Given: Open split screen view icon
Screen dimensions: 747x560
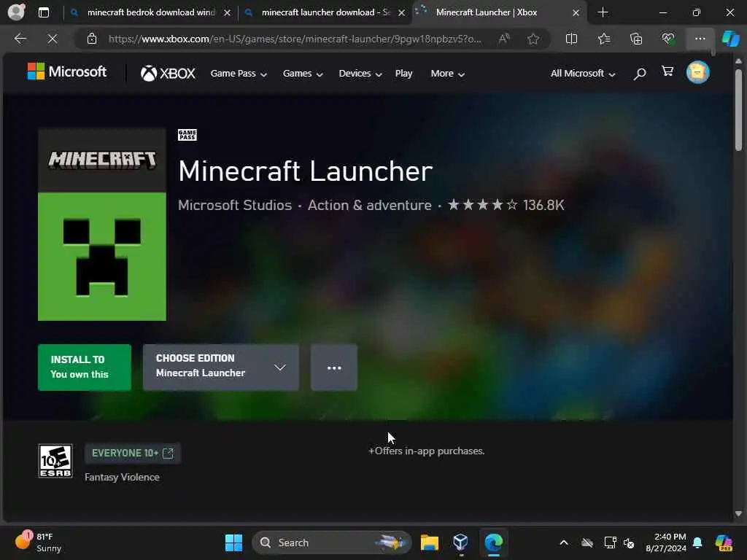Looking at the screenshot, I should pyautogui.click(x=571, y=39).
